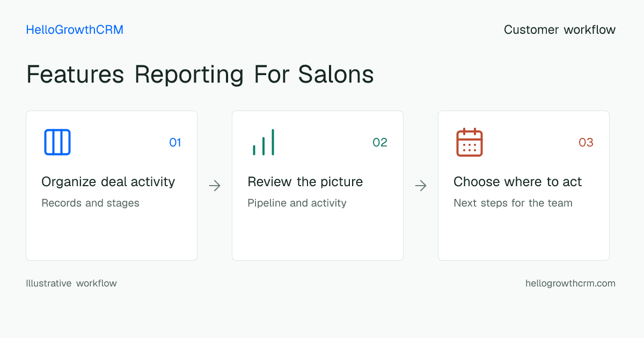Select the Review the picture heading
This screenshot has width=644, height=338.
point(305,182)
